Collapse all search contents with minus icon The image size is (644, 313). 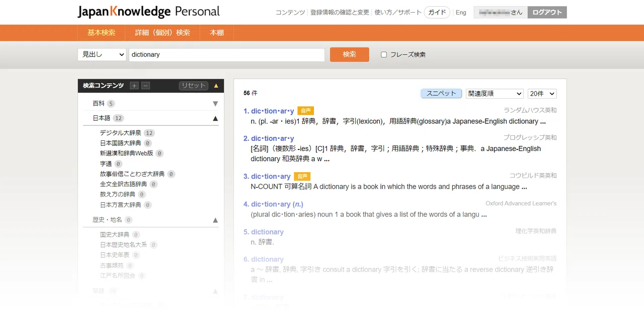(x=145, y=86)
